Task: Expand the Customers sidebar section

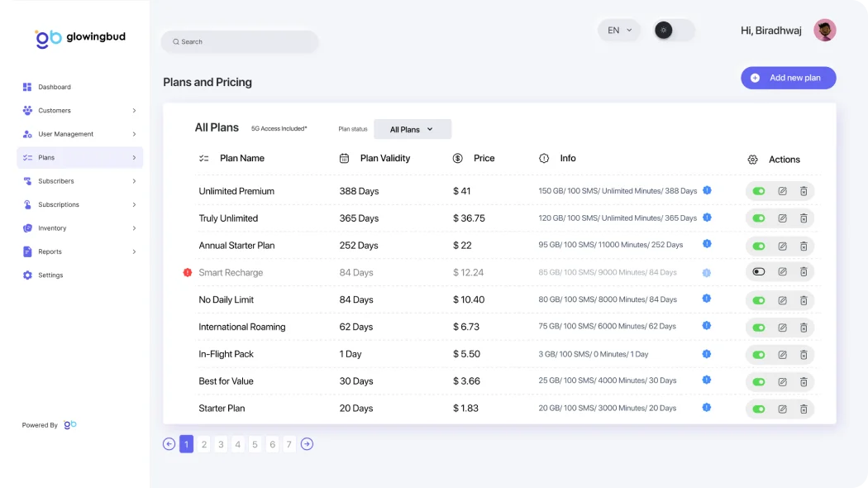Action: tap(79, 110)
